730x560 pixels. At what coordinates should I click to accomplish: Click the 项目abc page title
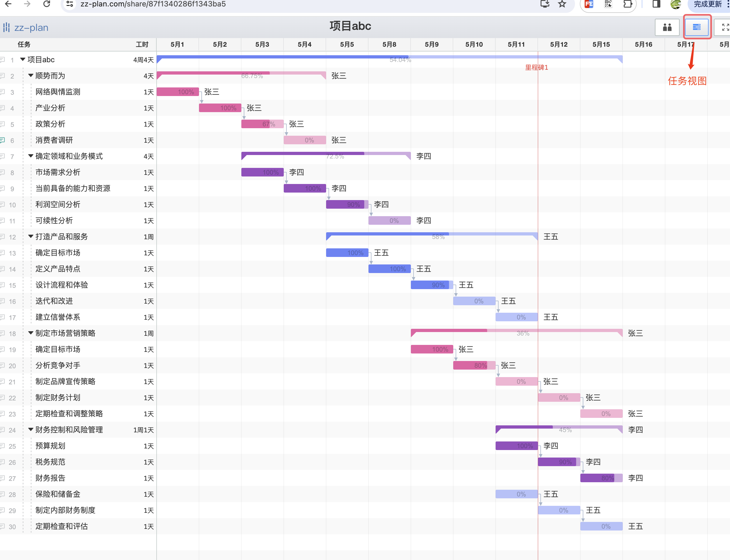pos(350,26)
